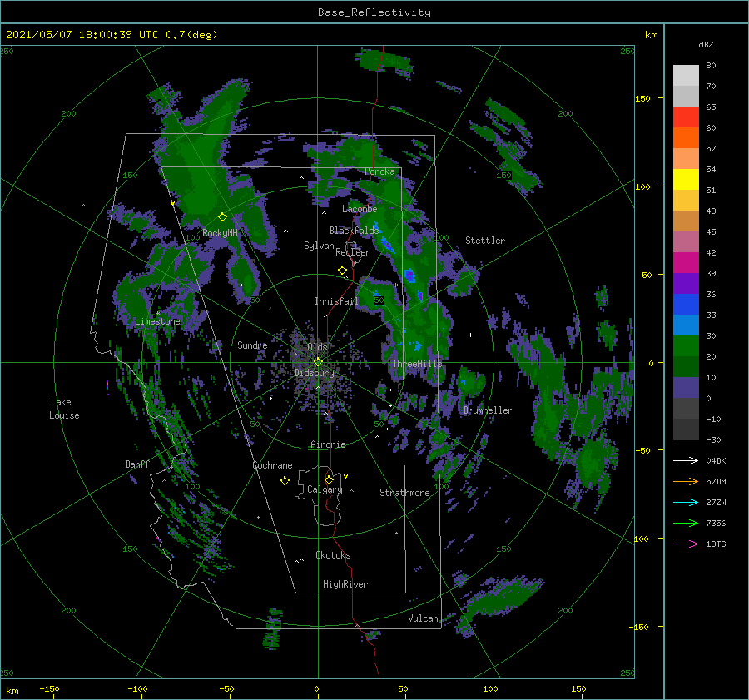Click the white plus marker east of ThreeHills
The width and height of the screenshot is (749, 700).
pyautogui.click(x=470, y=335)
